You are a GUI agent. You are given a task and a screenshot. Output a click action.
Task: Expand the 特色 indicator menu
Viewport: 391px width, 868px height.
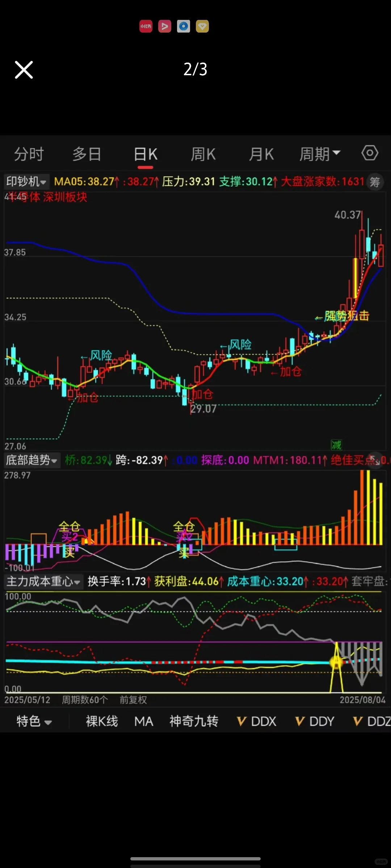pos(34,721)
